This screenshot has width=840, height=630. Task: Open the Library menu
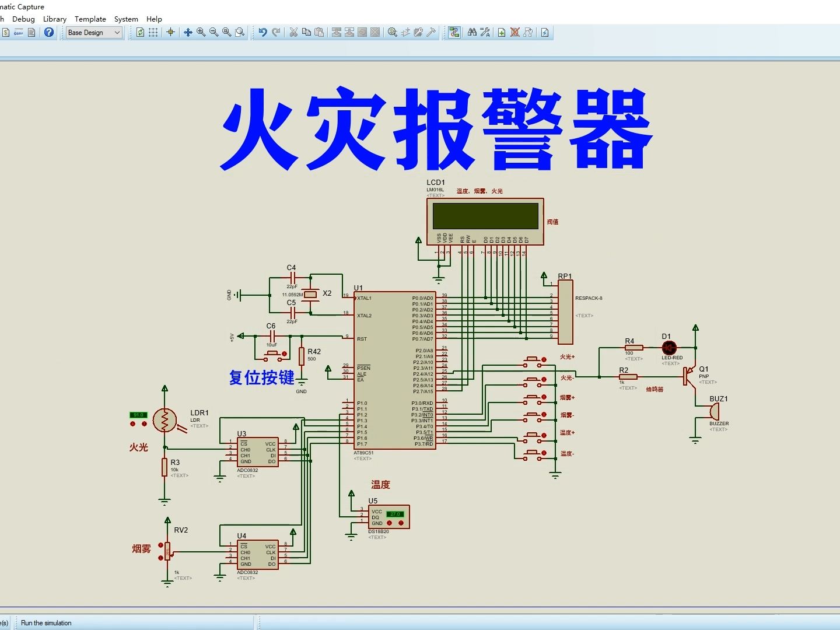coord(55,19)
